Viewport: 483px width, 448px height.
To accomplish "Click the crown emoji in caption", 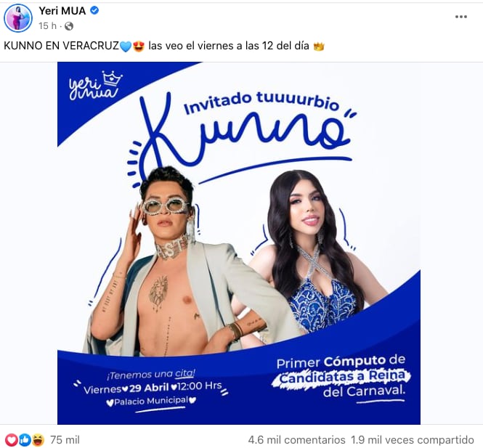I will pyautogui.click(x=319, y=46).
